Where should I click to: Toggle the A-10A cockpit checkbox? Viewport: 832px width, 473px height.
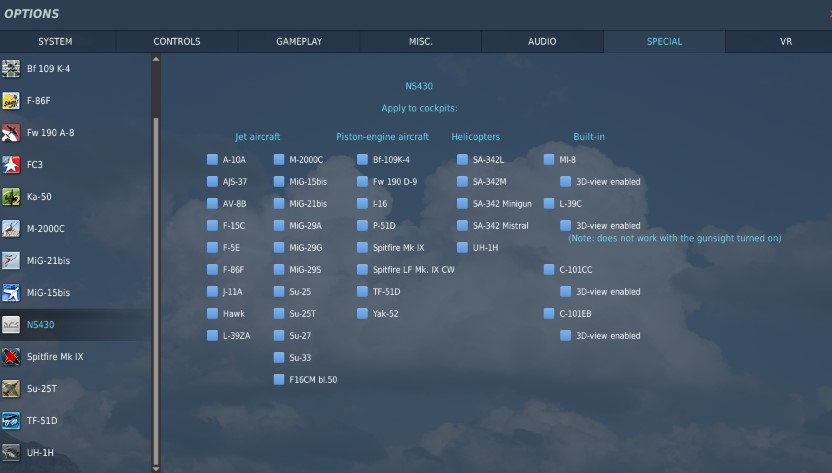[x=212, y=159]
